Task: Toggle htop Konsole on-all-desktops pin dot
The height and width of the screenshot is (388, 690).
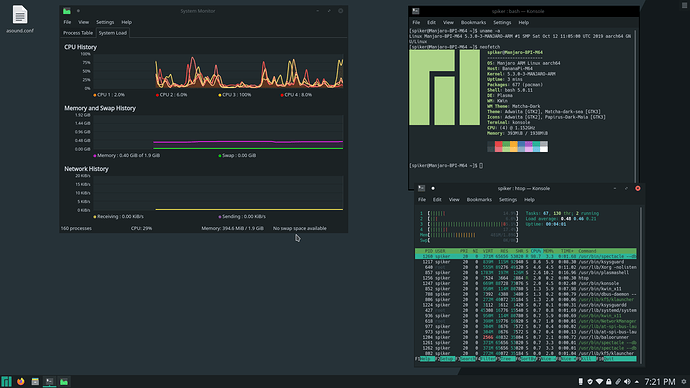Action: (433, 188)
